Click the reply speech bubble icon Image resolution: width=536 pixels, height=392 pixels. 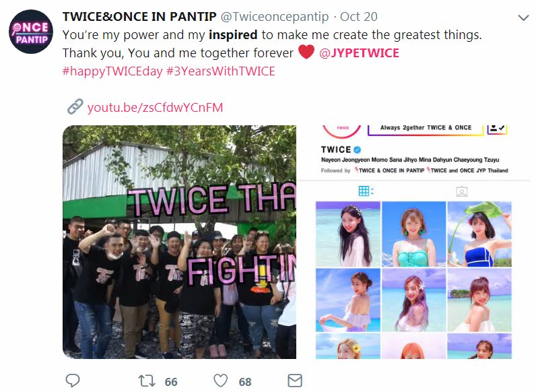pos(73,381)
